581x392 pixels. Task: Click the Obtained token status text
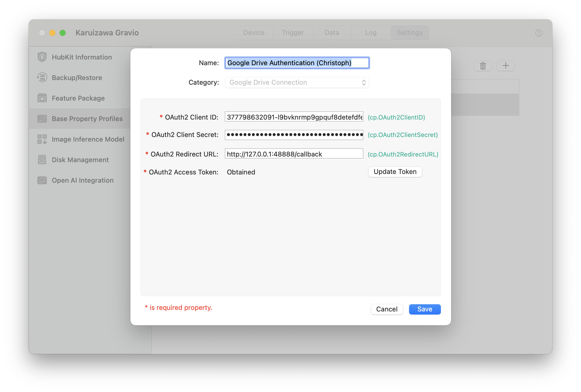[241, 172]
